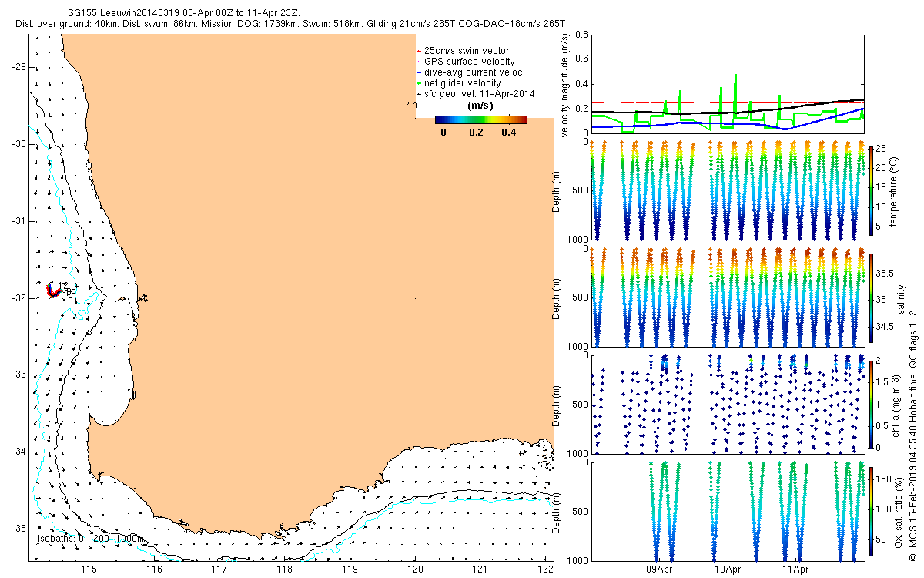Click the black sfc geo. vel. legend marker
Screen dimensions: 924x578
419,94
